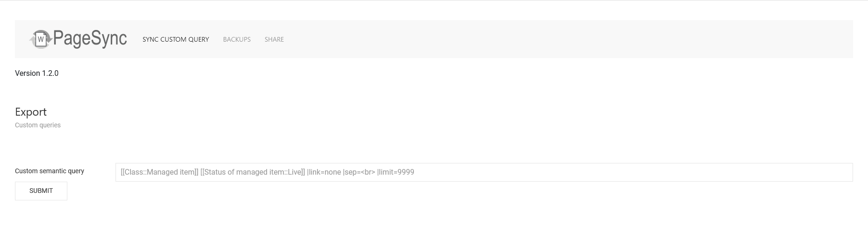Click the W page symbol in logo
Screen dimensions: 868x243
(x=41, y=40)
